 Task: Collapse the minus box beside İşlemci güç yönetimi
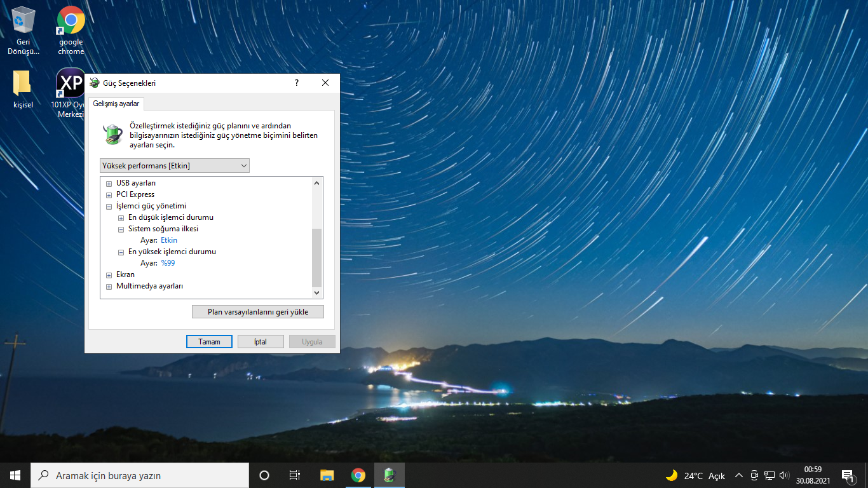109,207
